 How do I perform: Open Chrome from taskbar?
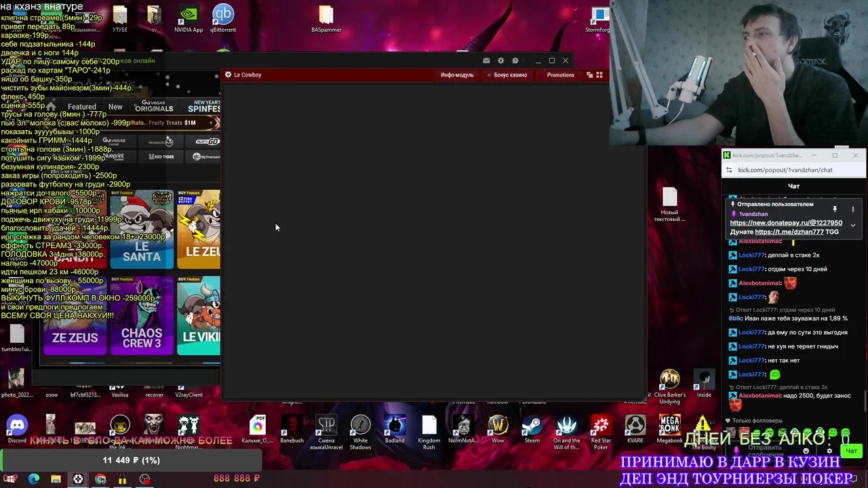(x=100, y=479)
